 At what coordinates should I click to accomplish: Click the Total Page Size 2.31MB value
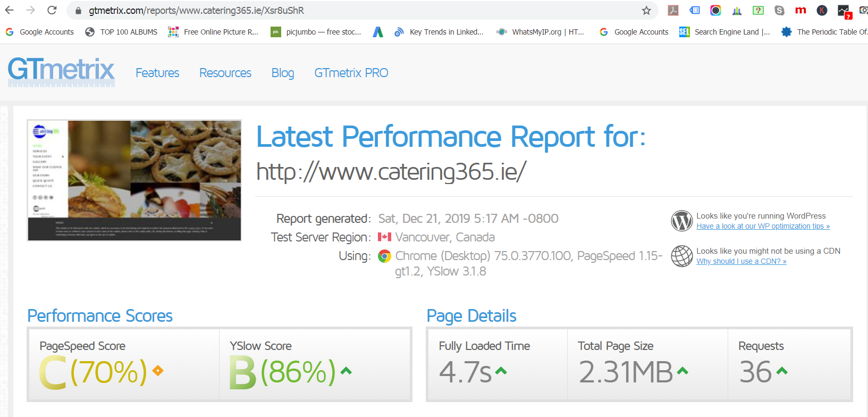626,371
